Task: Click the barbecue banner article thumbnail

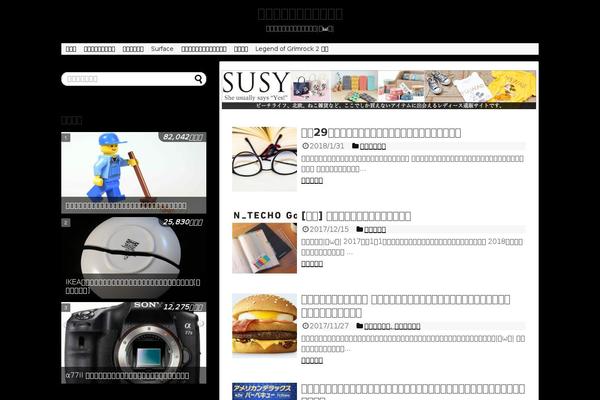Action: [264, 391]
